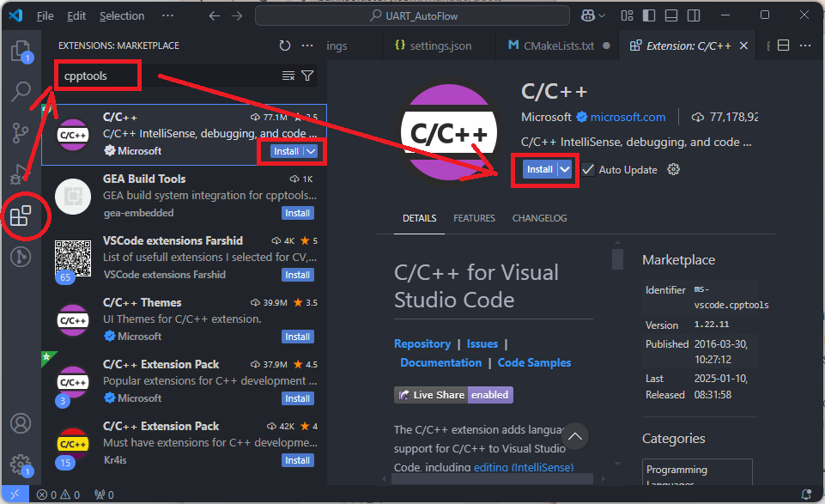Open the Git Graph icon below Extensions
The height and width of the screenshot is (504, 825).
pyautogui.click(x=21, y=257)
